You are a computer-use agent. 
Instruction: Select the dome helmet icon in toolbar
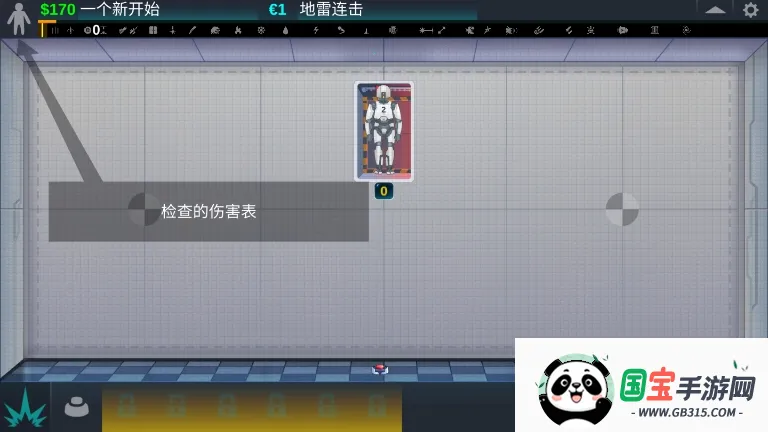[215, 30]
